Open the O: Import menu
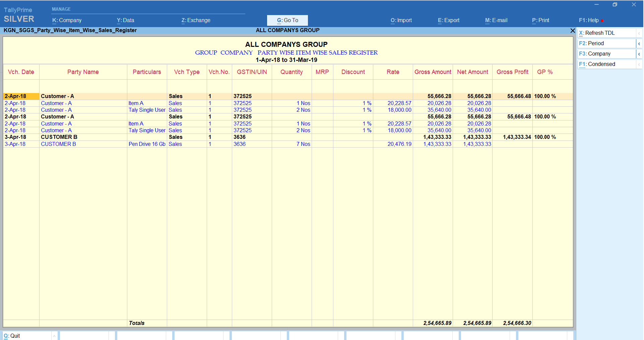This screenshot has height=340, width=644. pos(401,20)
